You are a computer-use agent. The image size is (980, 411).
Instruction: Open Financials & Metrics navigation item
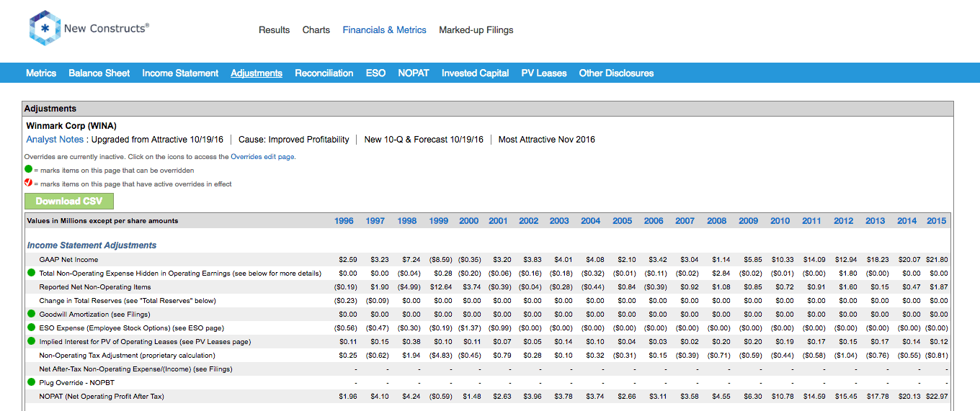point(385,30)
